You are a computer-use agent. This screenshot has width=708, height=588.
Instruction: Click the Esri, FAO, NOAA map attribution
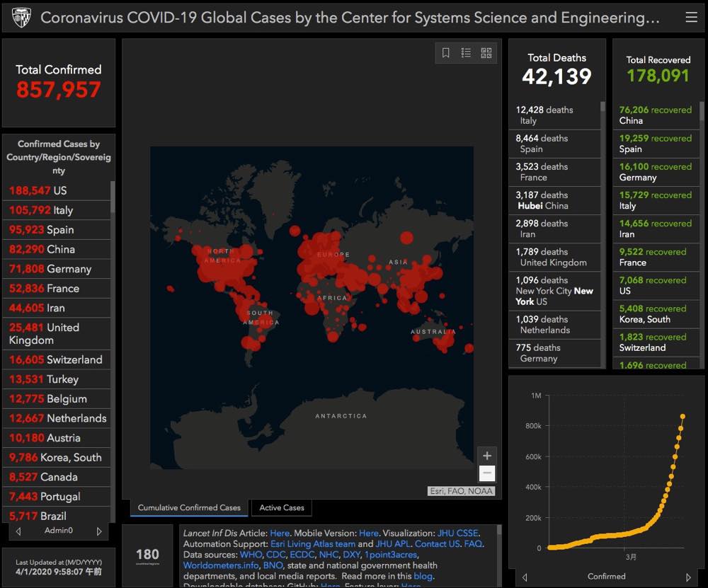click(461, 491)
